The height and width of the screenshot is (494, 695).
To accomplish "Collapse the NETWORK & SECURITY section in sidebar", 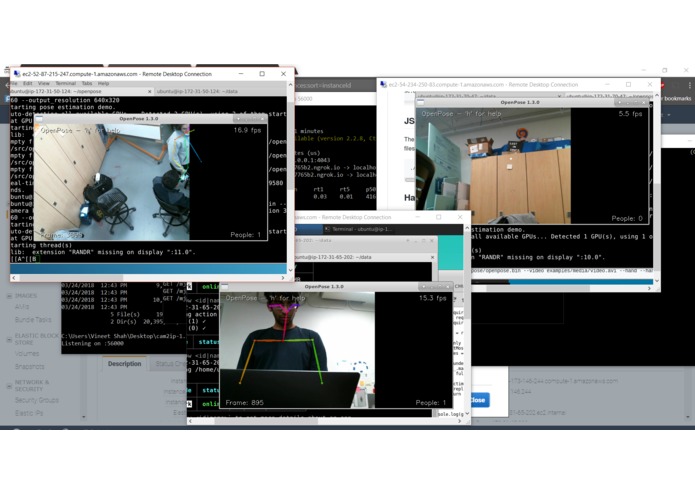I will 9,386.
